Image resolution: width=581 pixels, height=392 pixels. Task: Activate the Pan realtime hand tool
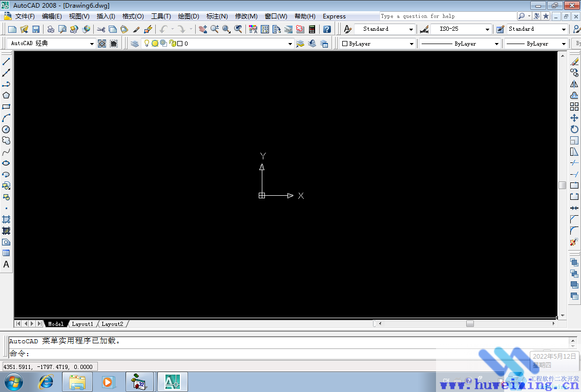pos(202,29)
